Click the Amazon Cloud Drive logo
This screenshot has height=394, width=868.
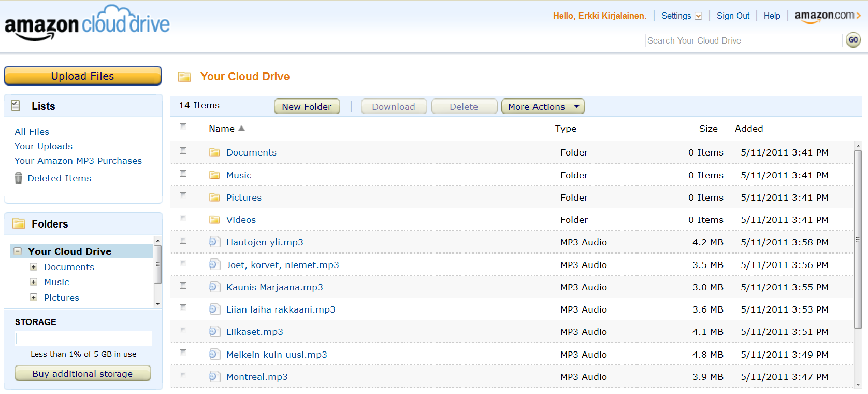[x=87, y=23]
